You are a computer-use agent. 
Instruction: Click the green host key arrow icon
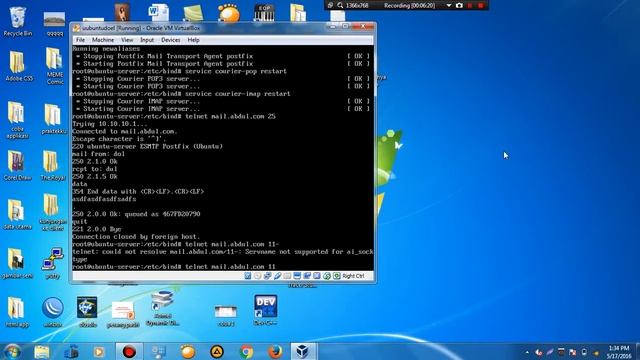click(337, 276)
